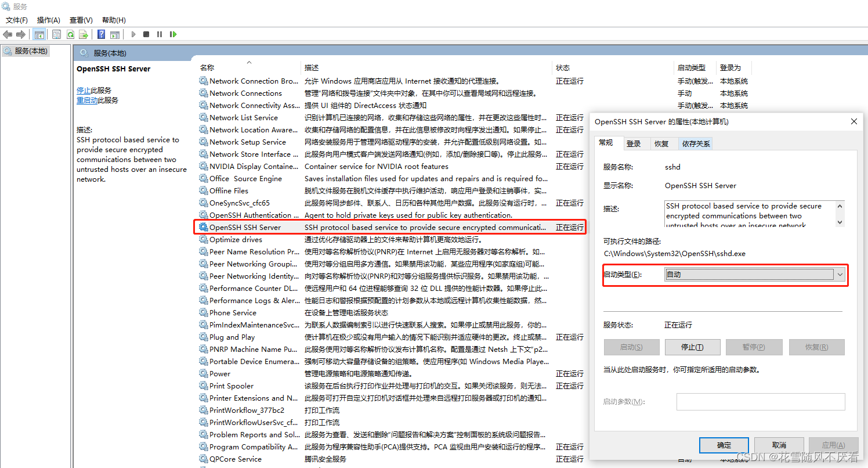Click gear icon of Optimize drives service
The width and height of the screenshot is (868, 468).
(x=203, y=239)
